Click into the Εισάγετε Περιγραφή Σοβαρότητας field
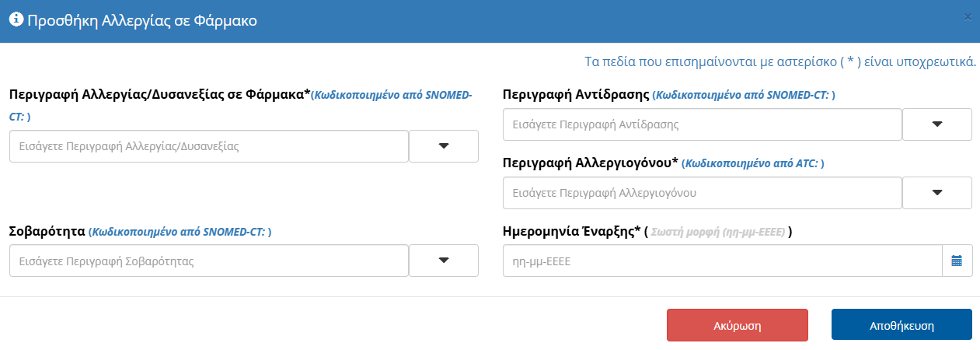Image resolution: width=980 pixels, height=350 pixels. (x=208, y=261)
